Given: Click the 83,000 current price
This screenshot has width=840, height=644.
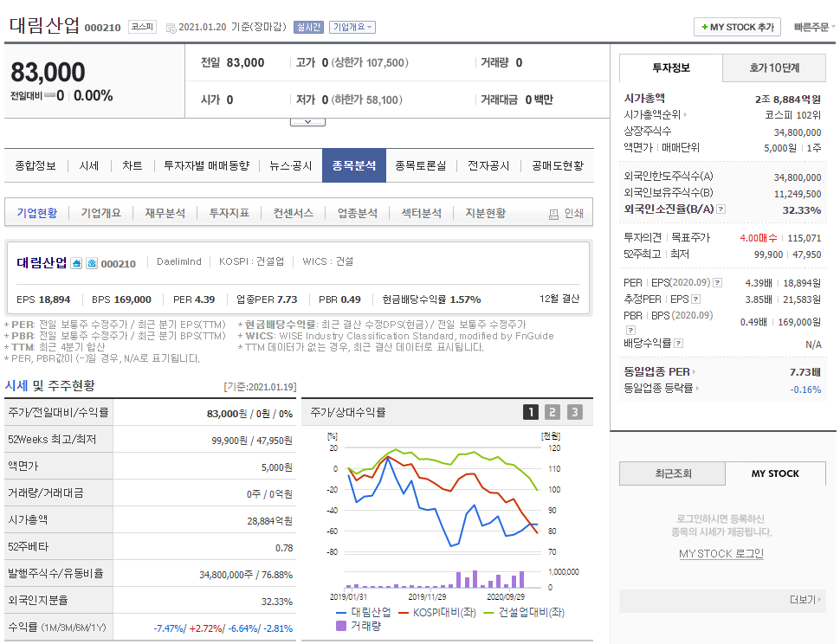Looking at the screenshot, I should (x=48, y=72).
